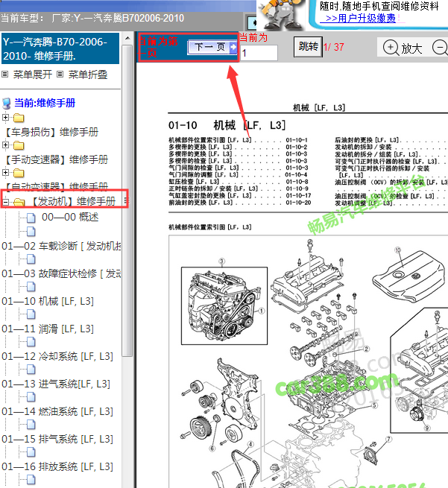Click the mechanic mascot image in banner
This screenshot has height=488, width=448.
tap(281, 15)
